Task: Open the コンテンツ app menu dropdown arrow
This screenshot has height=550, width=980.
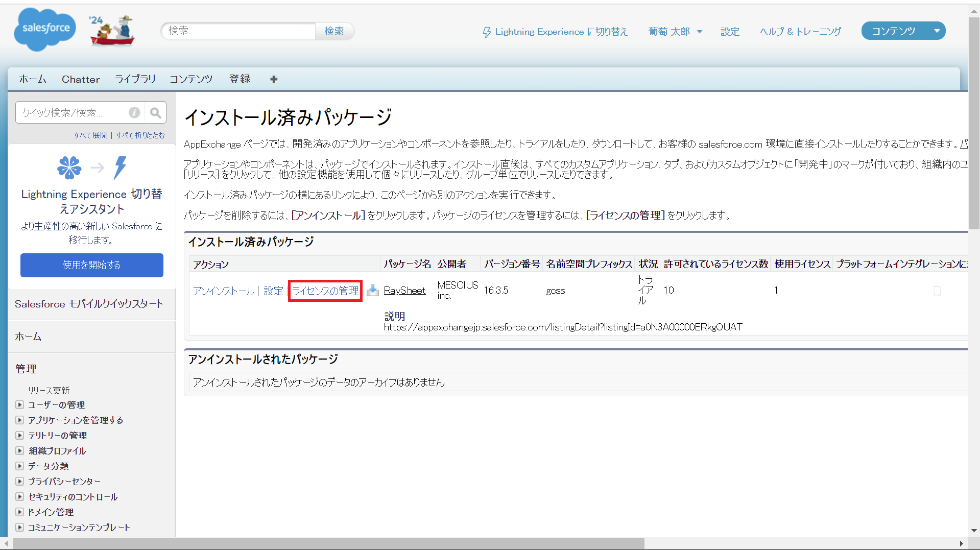Action: 937,31
